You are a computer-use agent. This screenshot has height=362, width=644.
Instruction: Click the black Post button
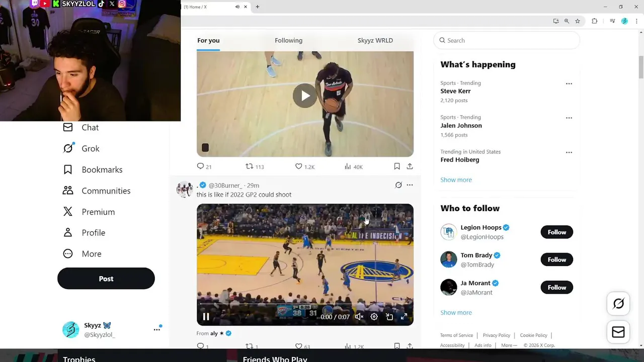point(106,279)
